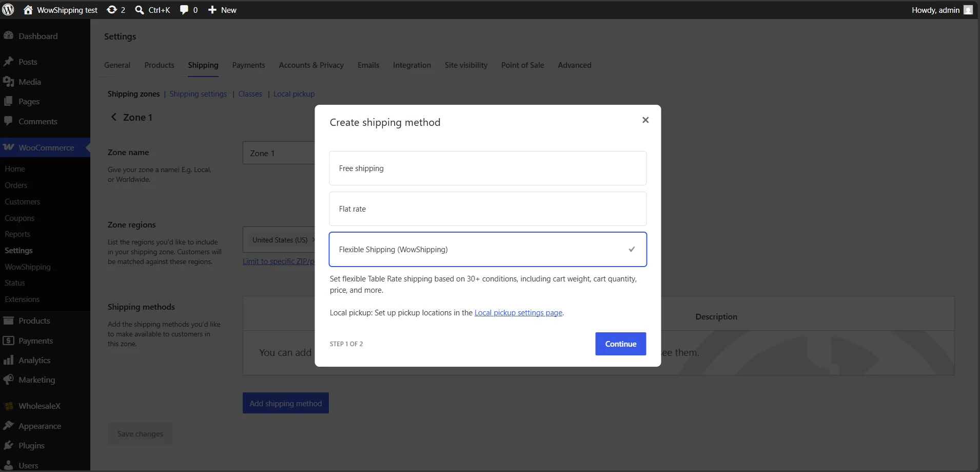Open the Payments settings tab
980x472 pixels.
point(248,65)
